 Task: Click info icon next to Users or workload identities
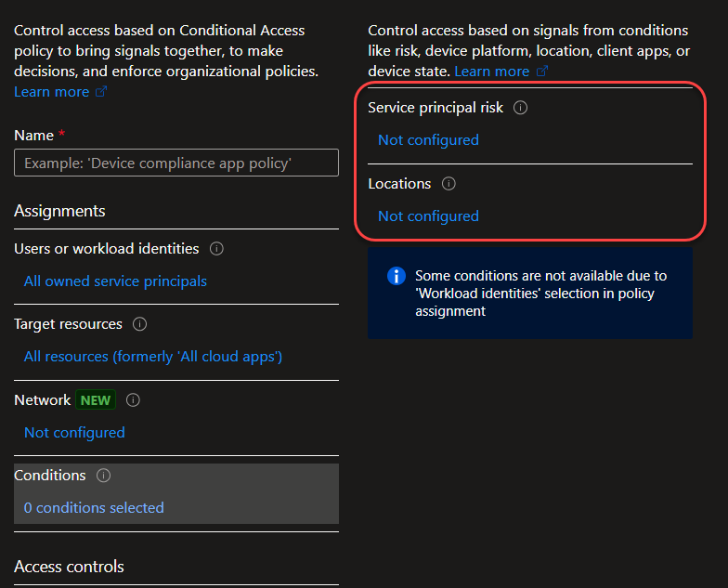tap(216, 249)
